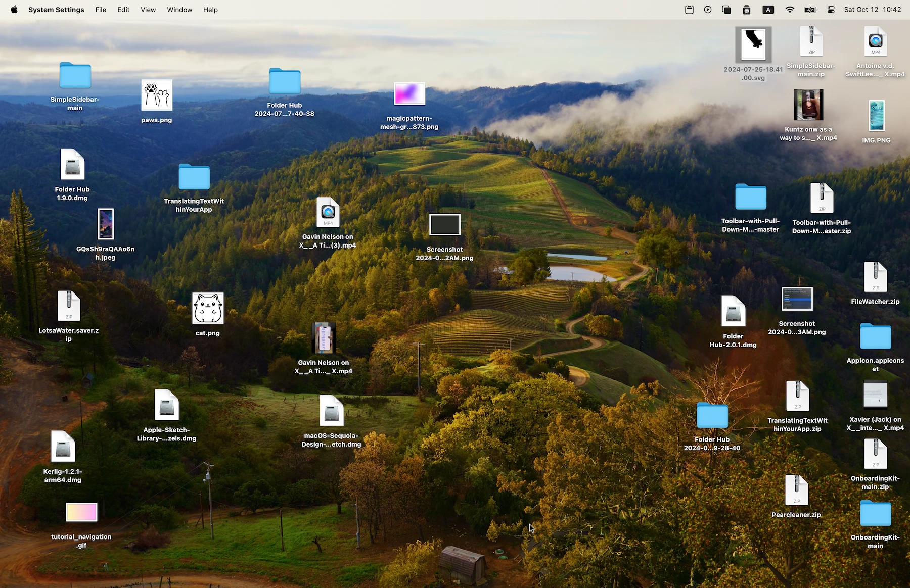The image size is (910, 588).
Task: Select Folder Hub 2024-07...7-40-38 folder
Action: tap(285, 81)
